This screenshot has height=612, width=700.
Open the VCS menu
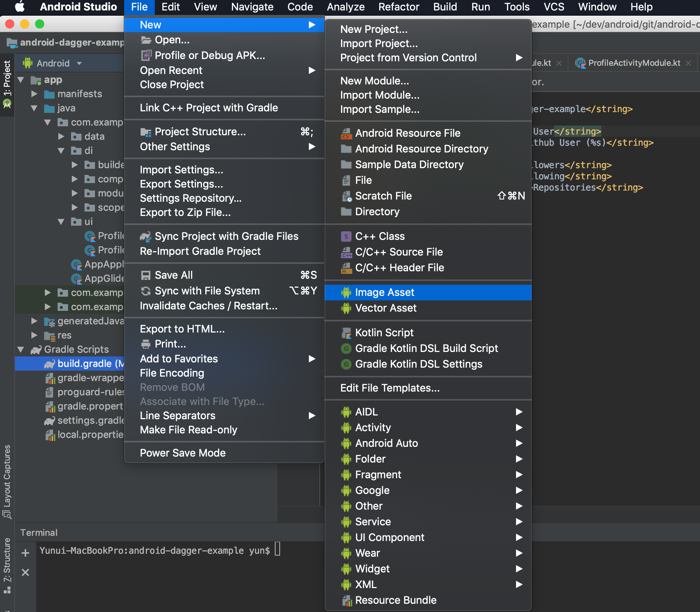pyautogui.click(x=554, y=7)
